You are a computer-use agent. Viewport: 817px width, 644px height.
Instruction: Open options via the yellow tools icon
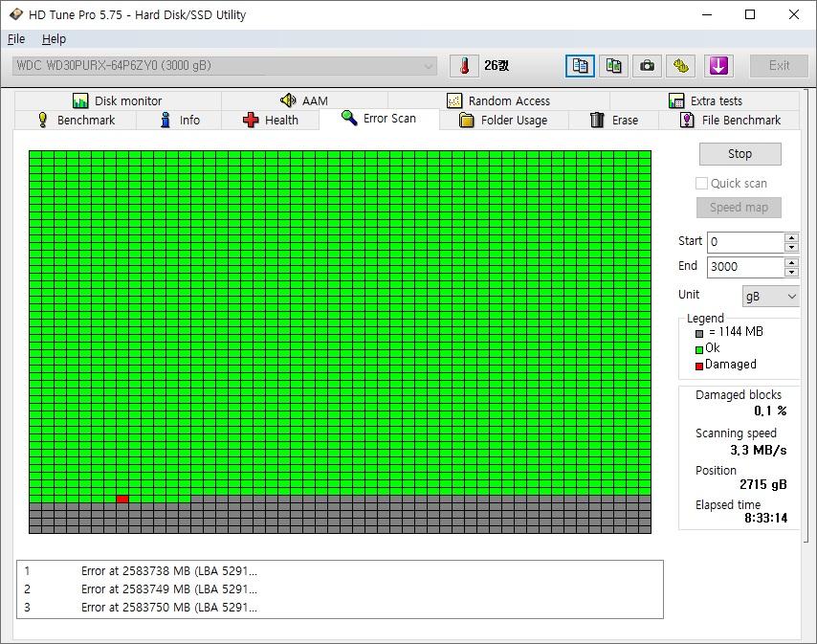click(x=680, y=66)
